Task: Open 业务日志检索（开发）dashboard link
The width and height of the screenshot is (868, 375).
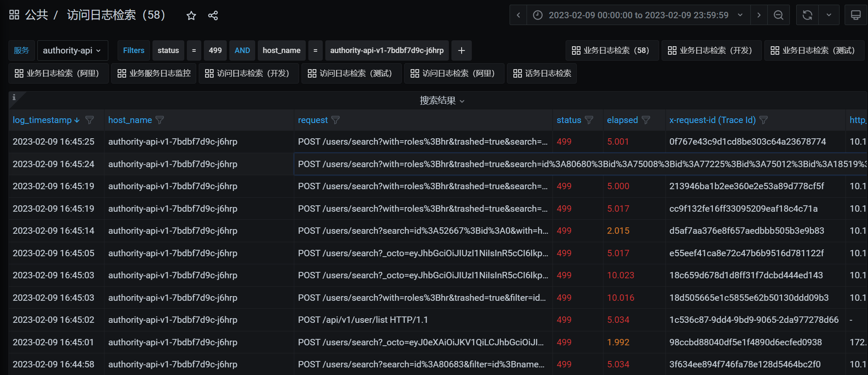Action: coord(711,50)
